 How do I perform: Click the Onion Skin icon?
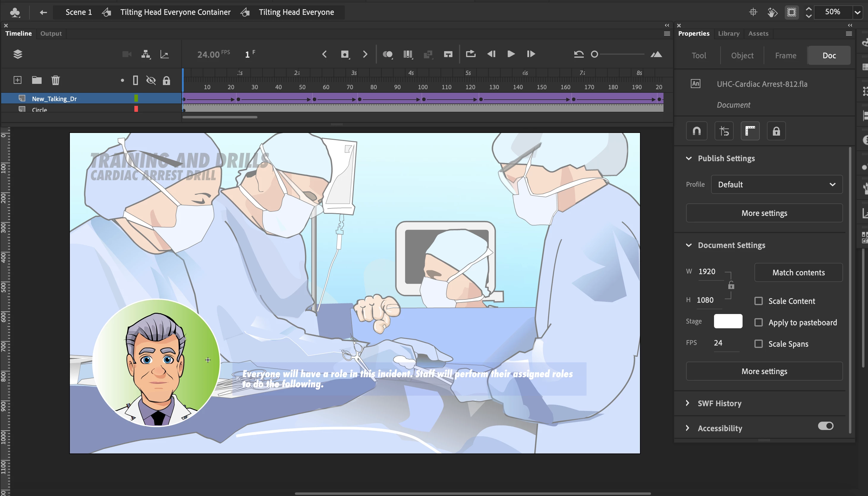point(388,54)
